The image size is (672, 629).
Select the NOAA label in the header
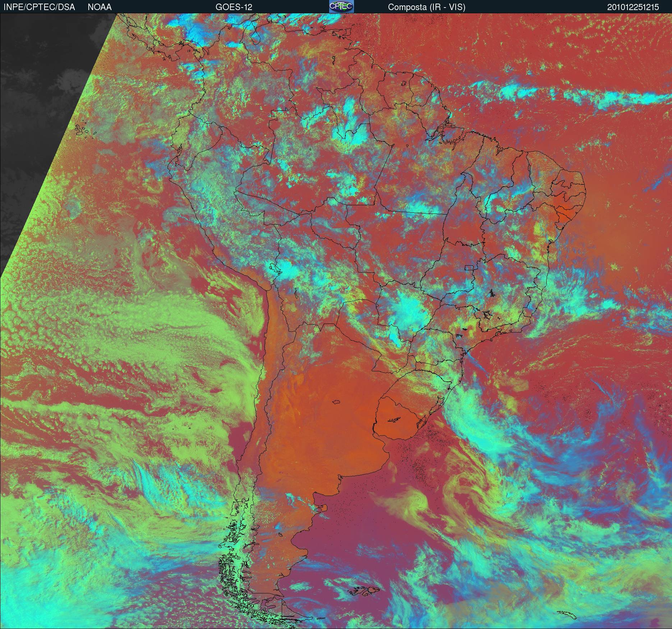pyautogui.click(x=100, y=7)
